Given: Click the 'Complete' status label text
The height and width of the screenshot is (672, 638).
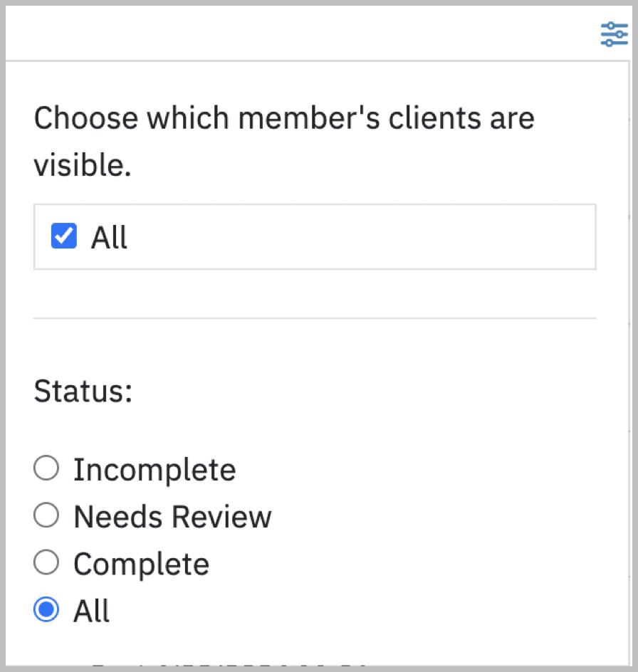Looking at the screenshot, I should 142,565.
